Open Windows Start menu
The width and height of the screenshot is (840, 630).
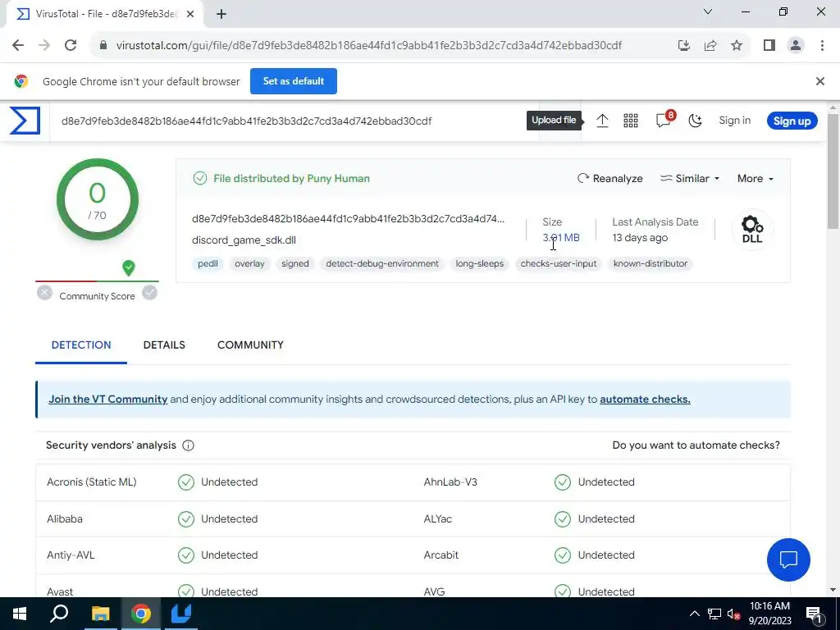[x=20, y=614]
